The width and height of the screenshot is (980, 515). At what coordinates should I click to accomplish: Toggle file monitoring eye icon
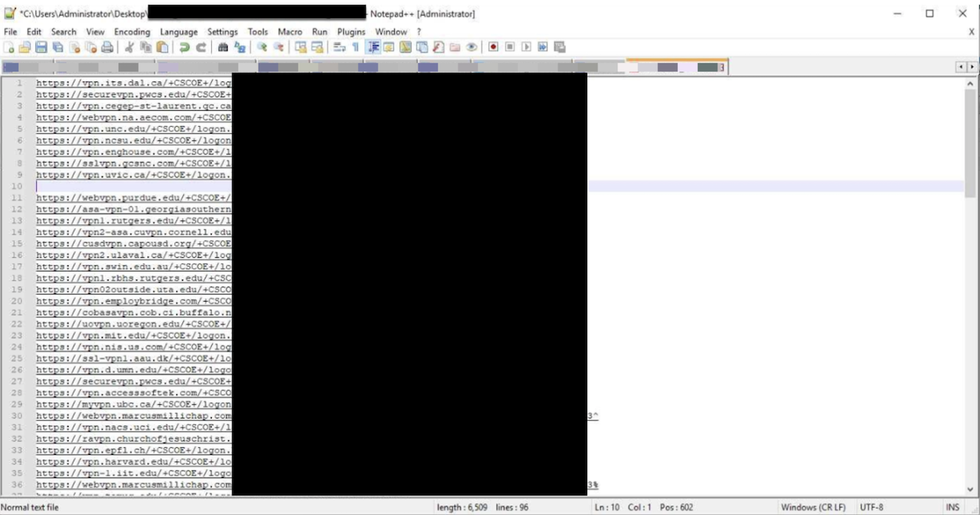472,47
